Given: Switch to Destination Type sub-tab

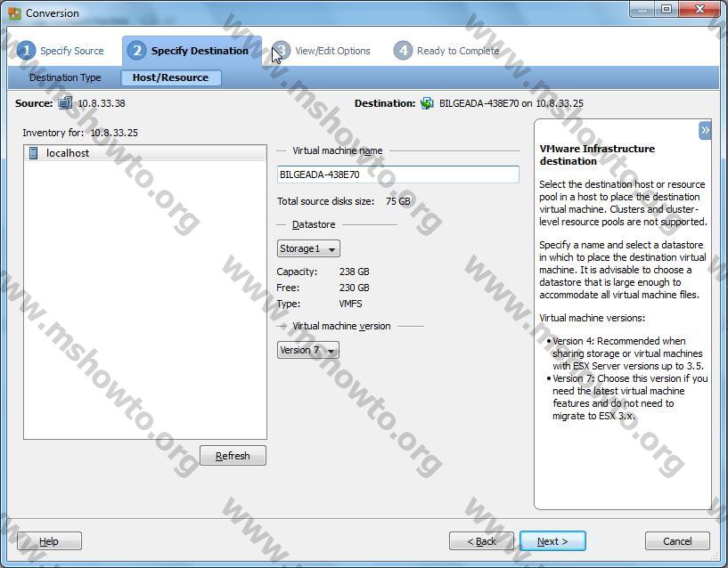Looking at the screenshot, I should pyautogui.click(x=65, y=77).
